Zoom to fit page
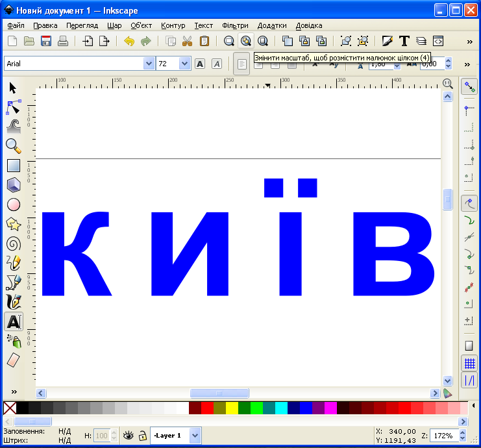The height and width of the screenshot is (448, 481). [263, 41]
